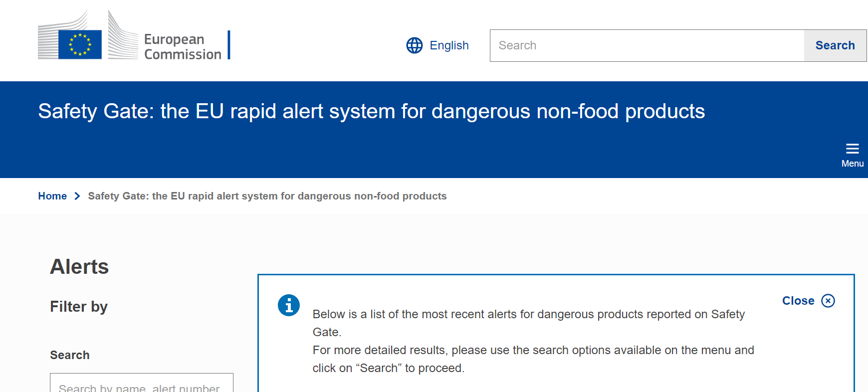Click the Safety Gate banner title

pos(371,111)
